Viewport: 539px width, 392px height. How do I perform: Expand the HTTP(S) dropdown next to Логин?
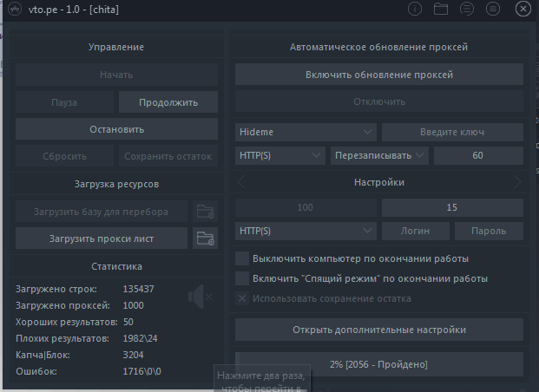pos(306,232)
